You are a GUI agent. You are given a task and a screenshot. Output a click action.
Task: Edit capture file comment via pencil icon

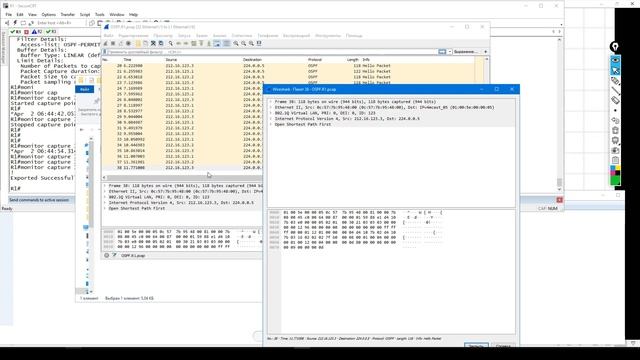click(x=114, y=256)
